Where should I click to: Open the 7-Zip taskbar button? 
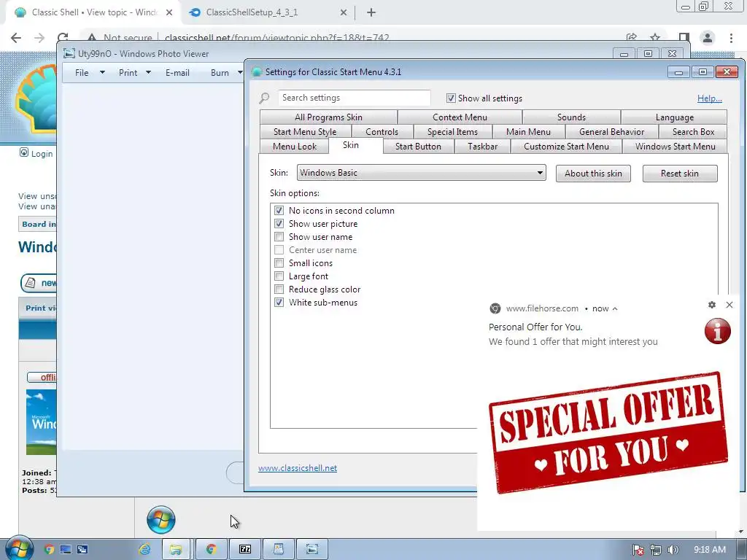(x=245, y=550)
